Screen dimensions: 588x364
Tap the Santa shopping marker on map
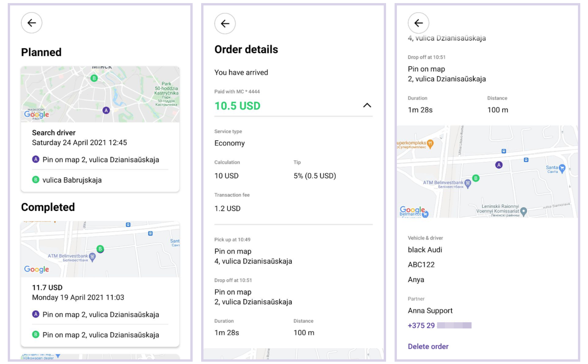click(x=562, y=168)
